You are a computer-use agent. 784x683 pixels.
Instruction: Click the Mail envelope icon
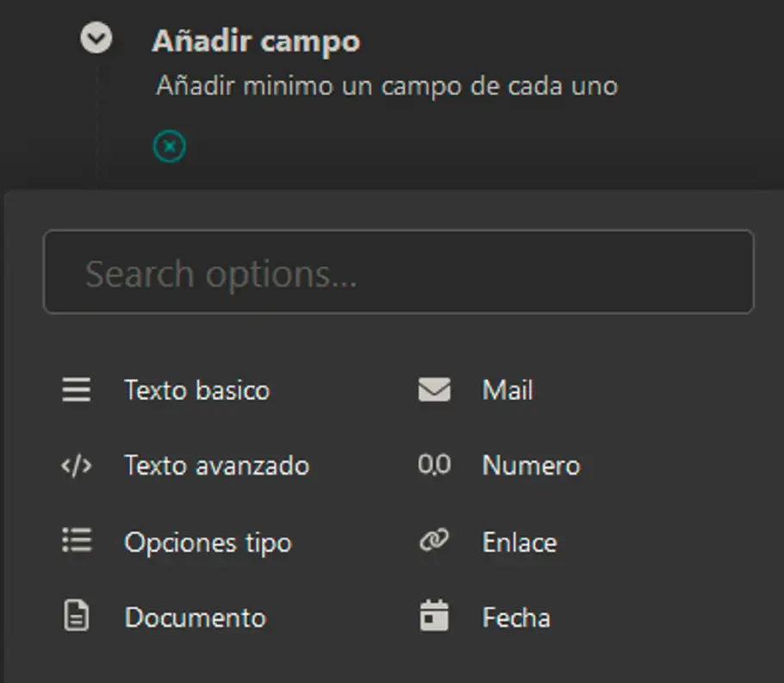[x=434, y=389]
